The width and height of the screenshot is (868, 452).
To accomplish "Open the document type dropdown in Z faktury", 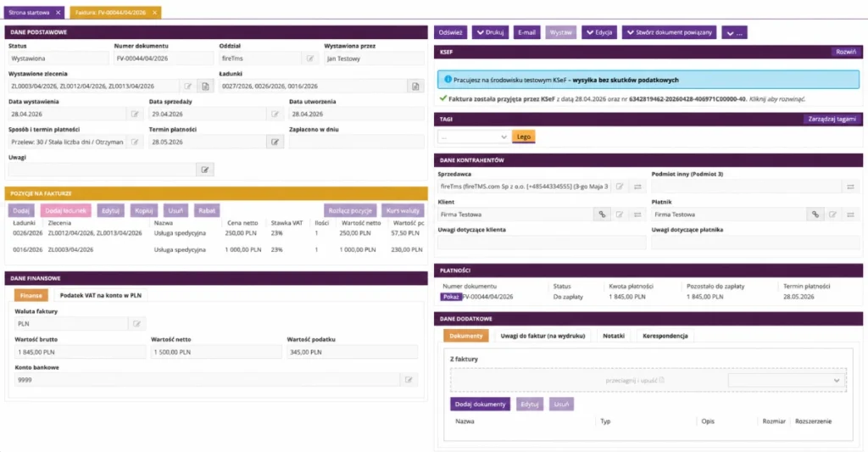I will 787,381.
